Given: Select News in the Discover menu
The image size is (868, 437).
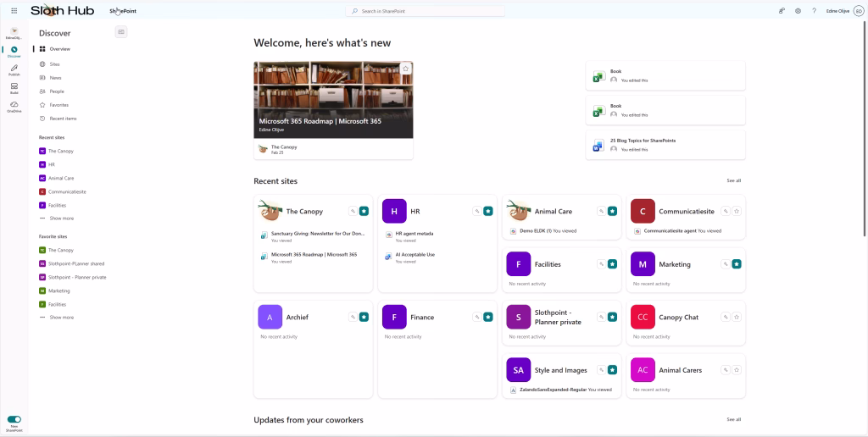Looking at the screenshot, I should (x=55, y=78).
